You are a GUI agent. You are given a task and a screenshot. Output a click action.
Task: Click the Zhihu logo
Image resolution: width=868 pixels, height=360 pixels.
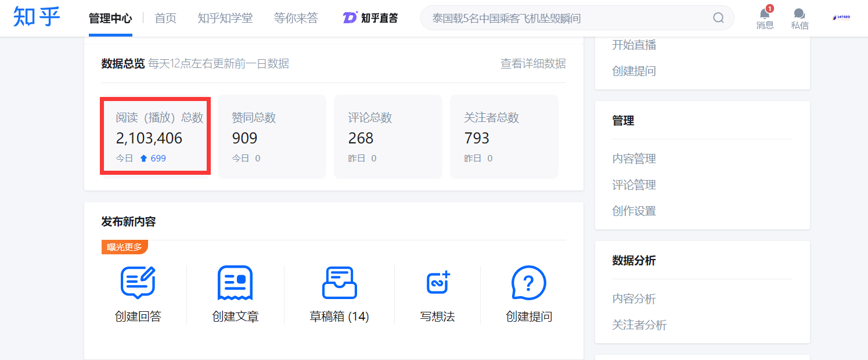pyautogui.click(x=37, y=17)
